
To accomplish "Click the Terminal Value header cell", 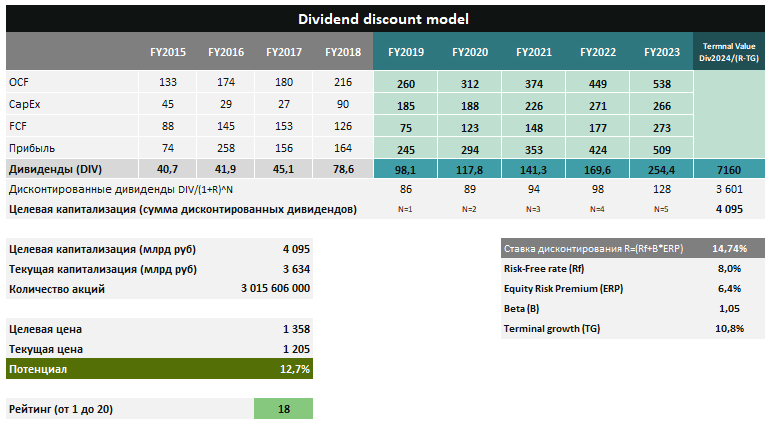I will click(729, 52).
